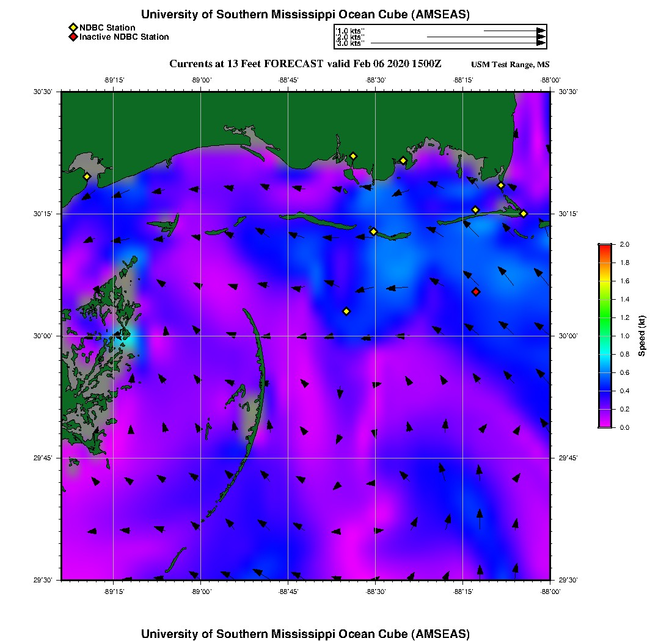Click the '0.6' colorbar tick label
The image size is (672, 641).
click(624, 372)
